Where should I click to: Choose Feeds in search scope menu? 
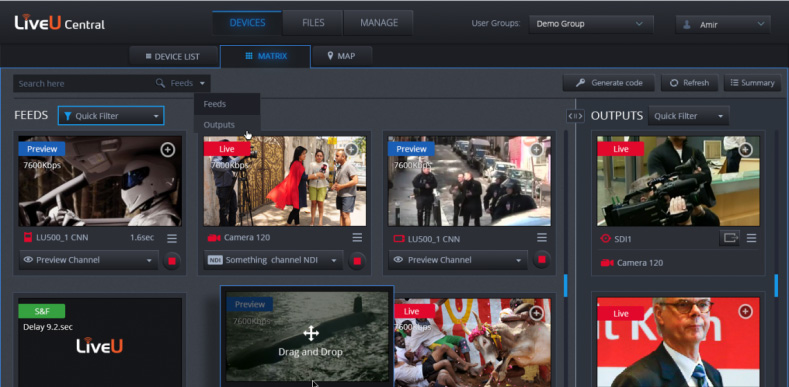[x=227, y=104]
